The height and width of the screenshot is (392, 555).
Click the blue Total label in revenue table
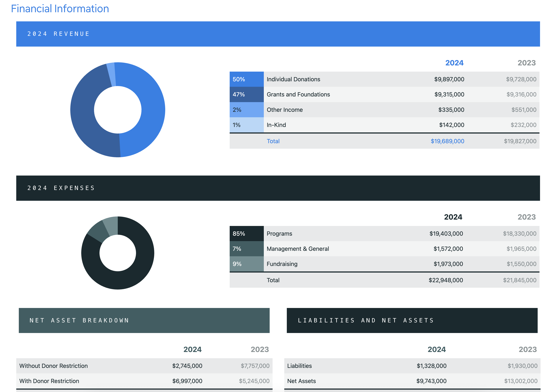[273, 141]
